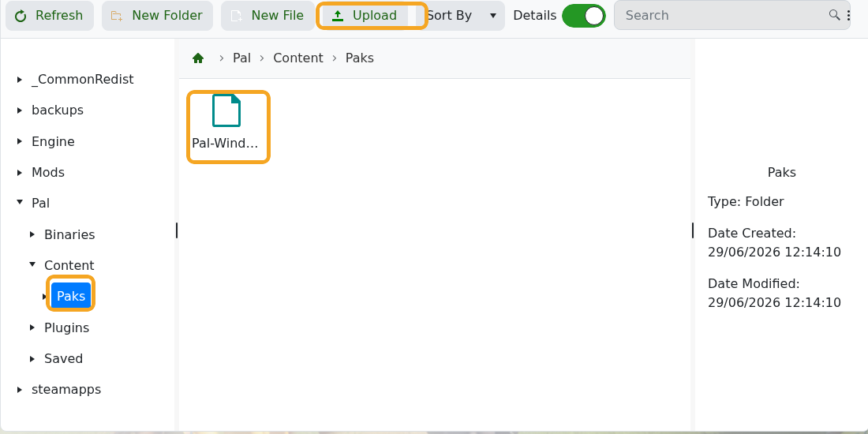This screenshot has width=868, height=434.
Task: Create a New Folder
Action: coord(157,16)
